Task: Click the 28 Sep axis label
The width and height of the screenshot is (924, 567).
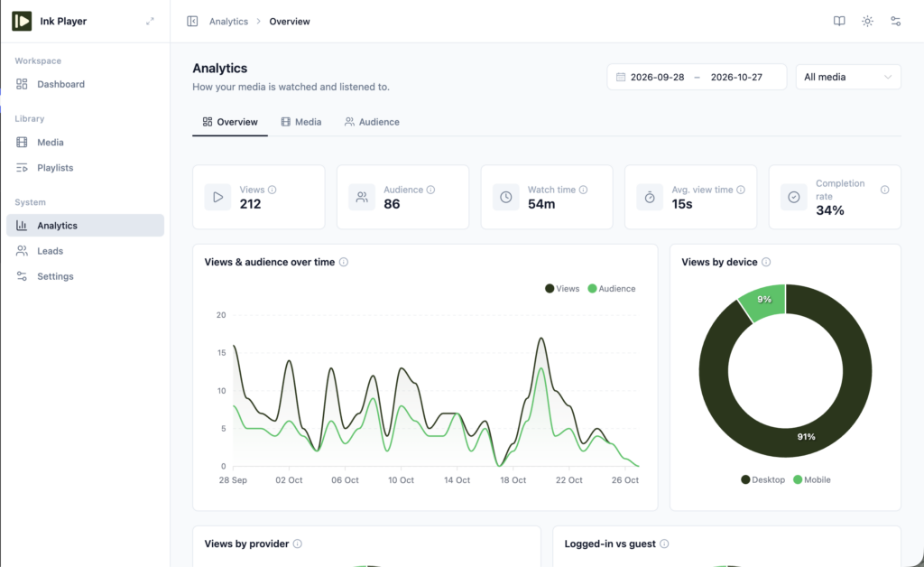Action: click(233, 480)
